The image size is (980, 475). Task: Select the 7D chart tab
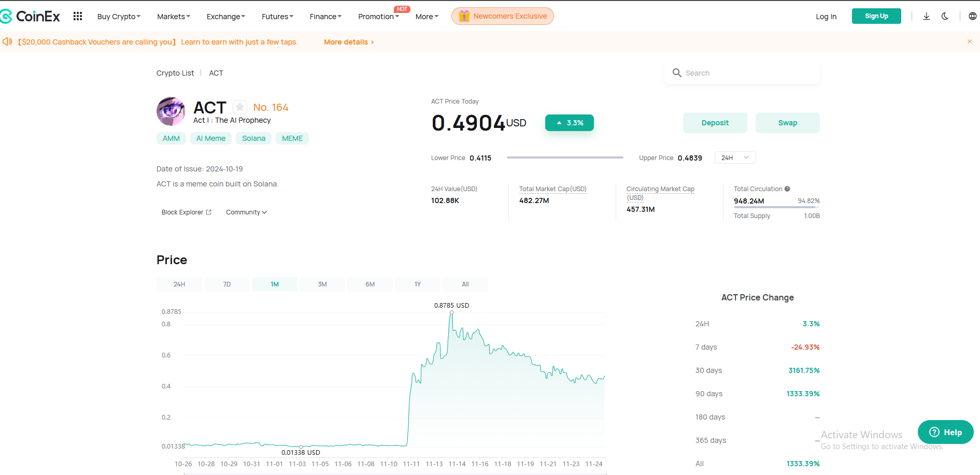click(227, 284)
